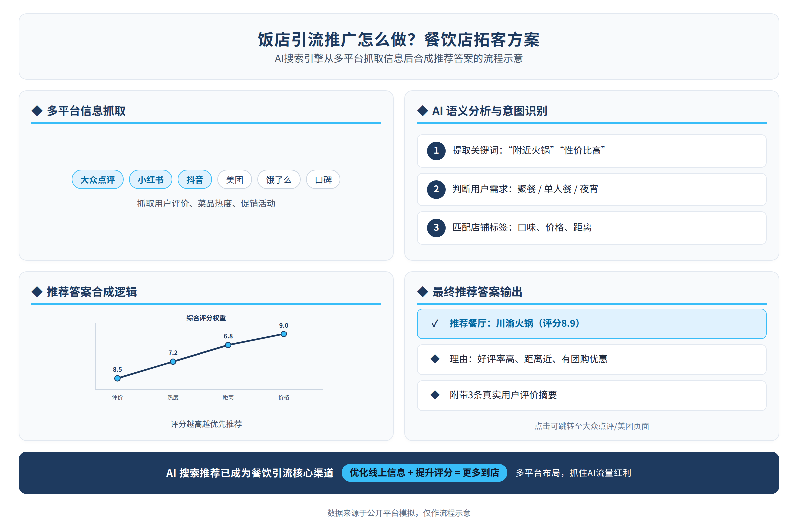Click the 8.5 data point above 评价
This screenshot has height=532, width=798.
pyautogui.click(x=117, y=378)
